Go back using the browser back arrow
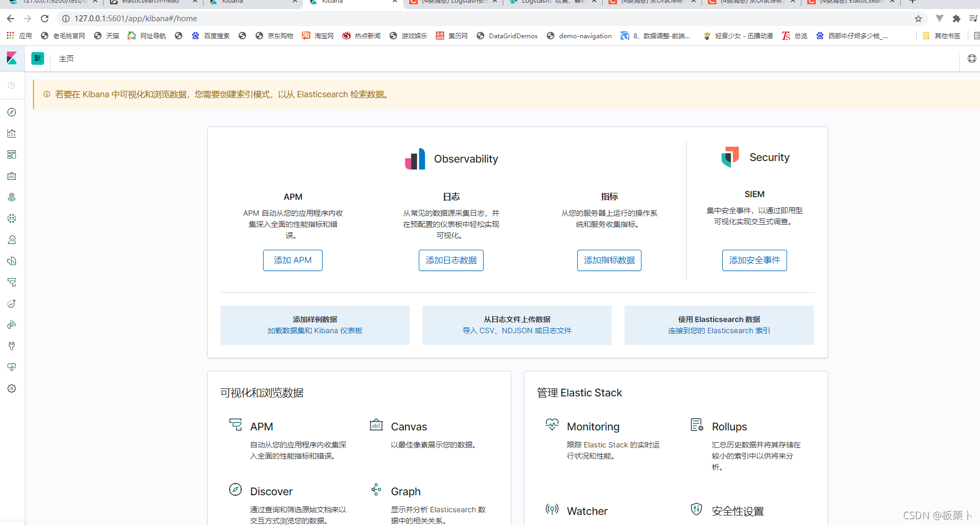Image resolution: width=980 pixels, height=525 pixels. point(11,19)
